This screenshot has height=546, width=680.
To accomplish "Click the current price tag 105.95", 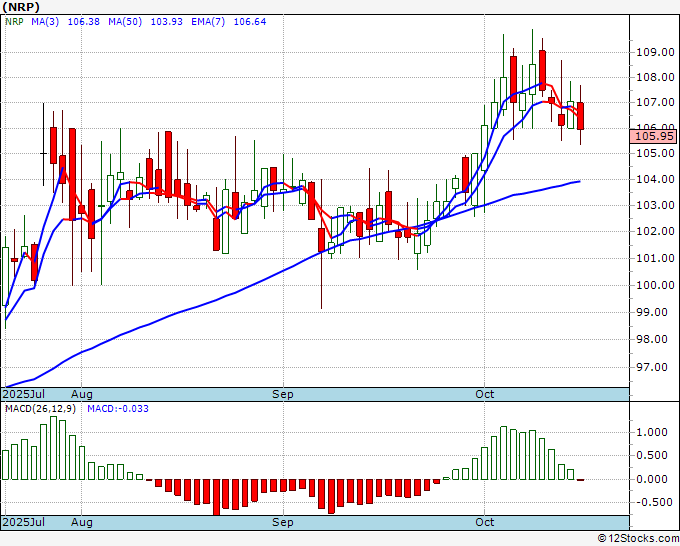I will pos(653,136).
